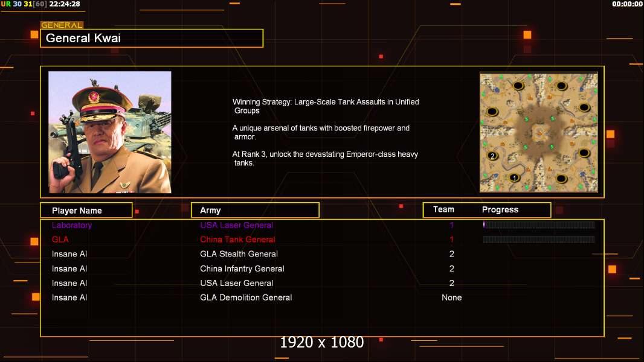Click the 22:24:28 clock readout
The width and height of the screenshot is (644, 362).
pos(65,4)
